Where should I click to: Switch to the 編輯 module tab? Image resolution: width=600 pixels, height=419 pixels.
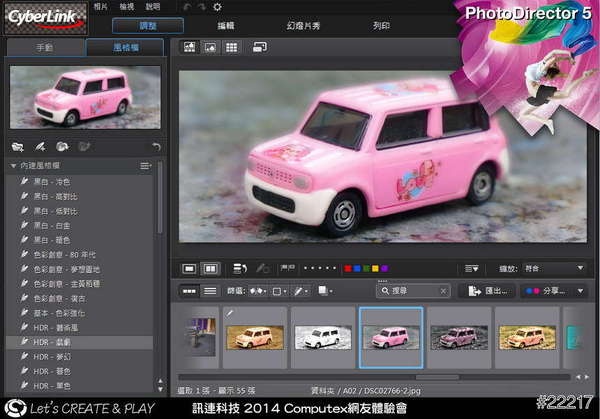[x=226, y=25]
